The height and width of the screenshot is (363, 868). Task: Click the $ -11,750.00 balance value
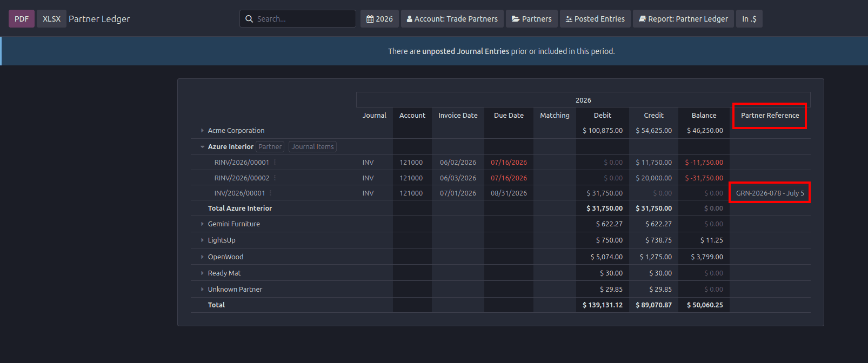click(704, 163)
